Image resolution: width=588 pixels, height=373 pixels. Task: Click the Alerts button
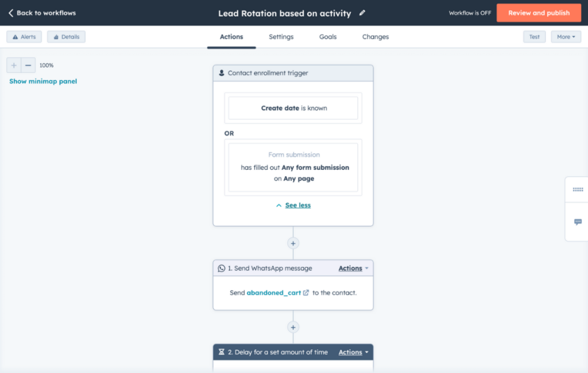click(x=24, y=37)
